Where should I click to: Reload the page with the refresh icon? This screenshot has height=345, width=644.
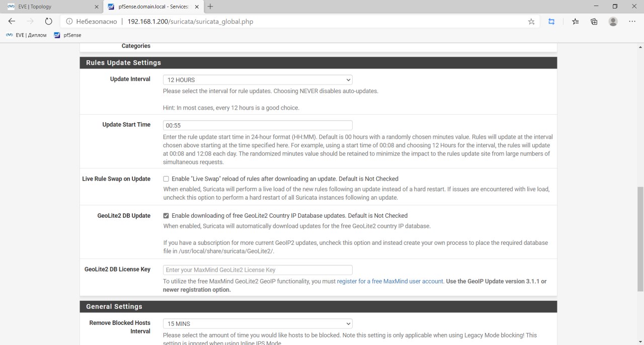coord(48,22)
